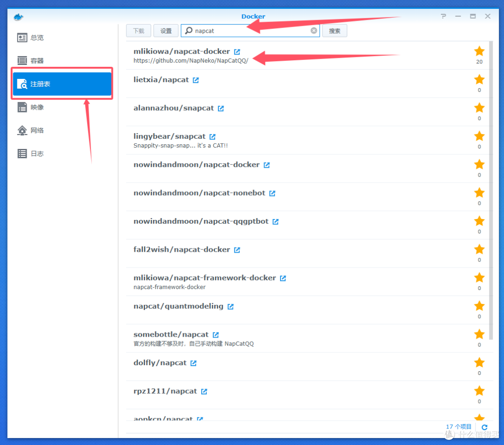The width and height of the screenshot is (504, 445).
Task: Select the napcat/quantmodeling result
Action: tap(307, 310)
